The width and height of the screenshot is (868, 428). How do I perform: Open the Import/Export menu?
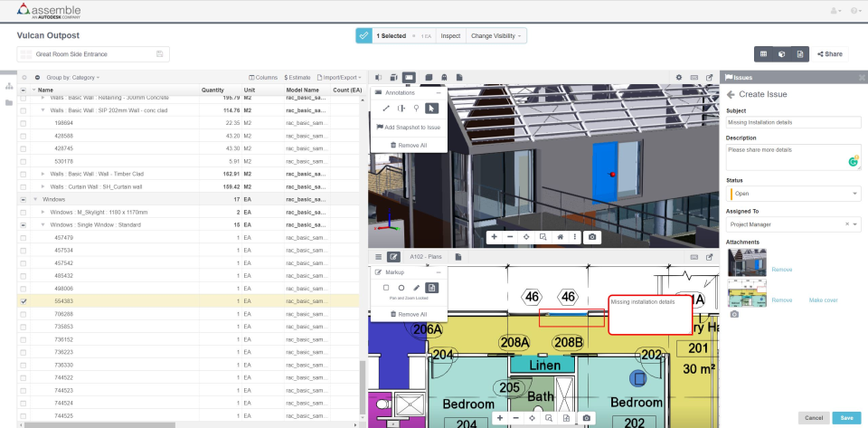tap(339, 78)
